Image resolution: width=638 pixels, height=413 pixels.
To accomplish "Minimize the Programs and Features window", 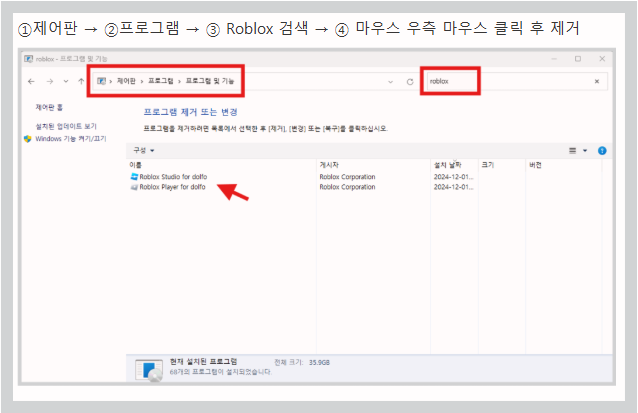I will 554,59.
